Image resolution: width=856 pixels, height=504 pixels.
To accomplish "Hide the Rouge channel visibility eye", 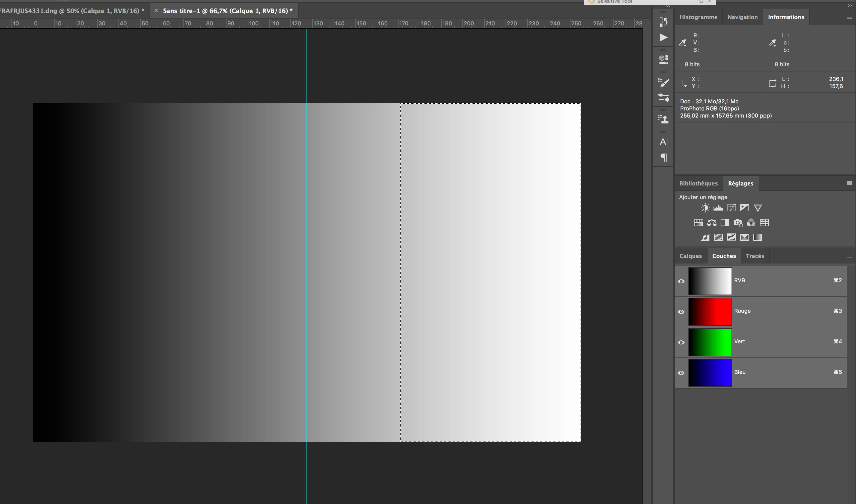I will point(681,312).
